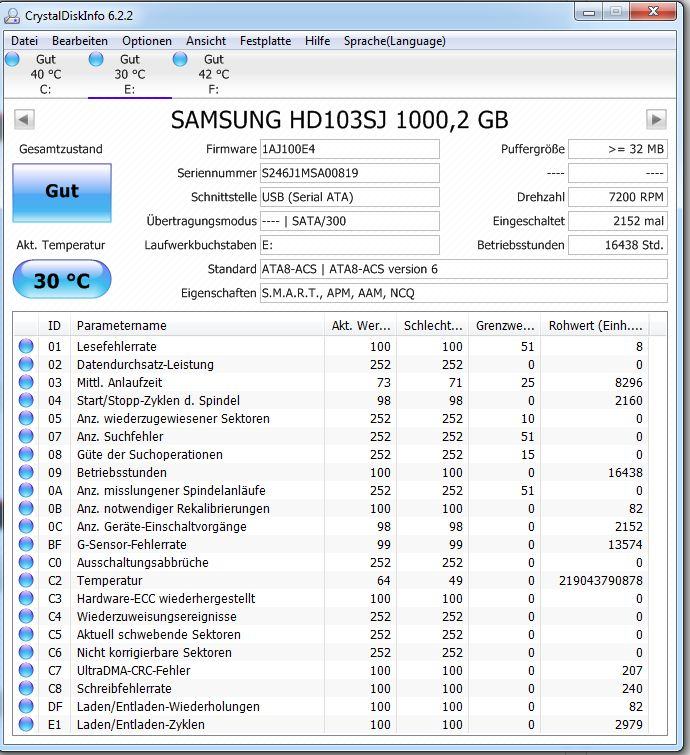The height and width of the screenshot is (755, 690).
Task: Click status icon of Schreibfehlerrate row
Action: point(26,689)
